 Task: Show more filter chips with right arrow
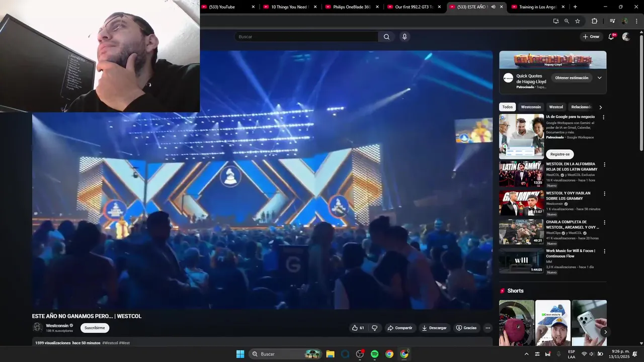click(x=600, y=107)
